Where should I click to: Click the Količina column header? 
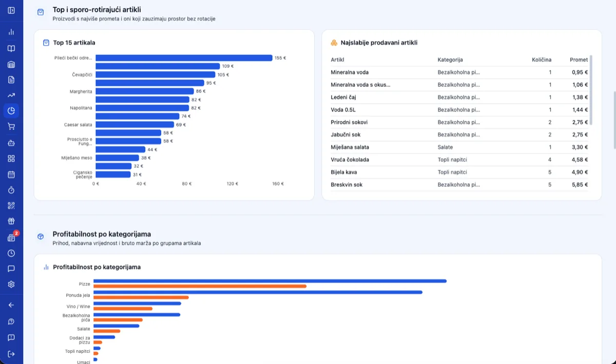click(542, 60)
